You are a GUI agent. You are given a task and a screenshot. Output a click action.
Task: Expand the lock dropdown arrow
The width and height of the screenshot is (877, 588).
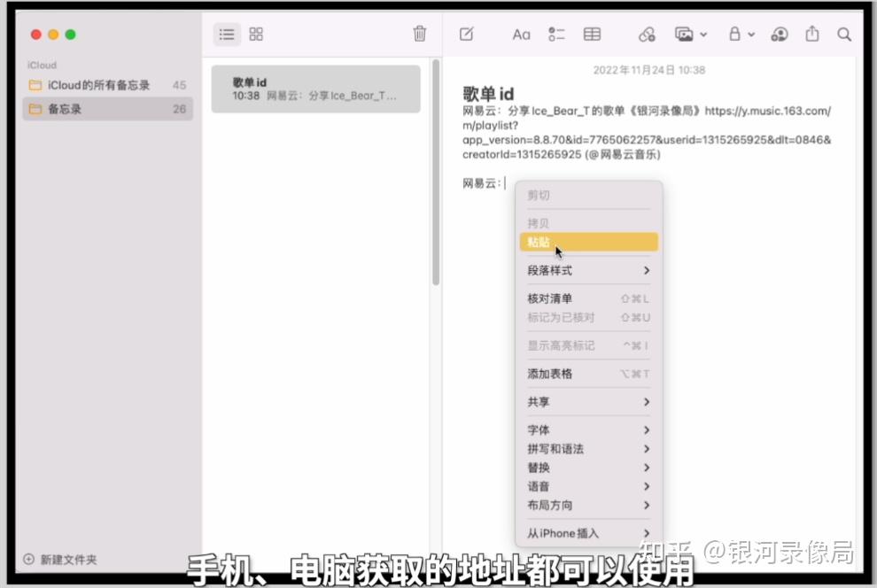pyautogui.click(x=751, y=35)
